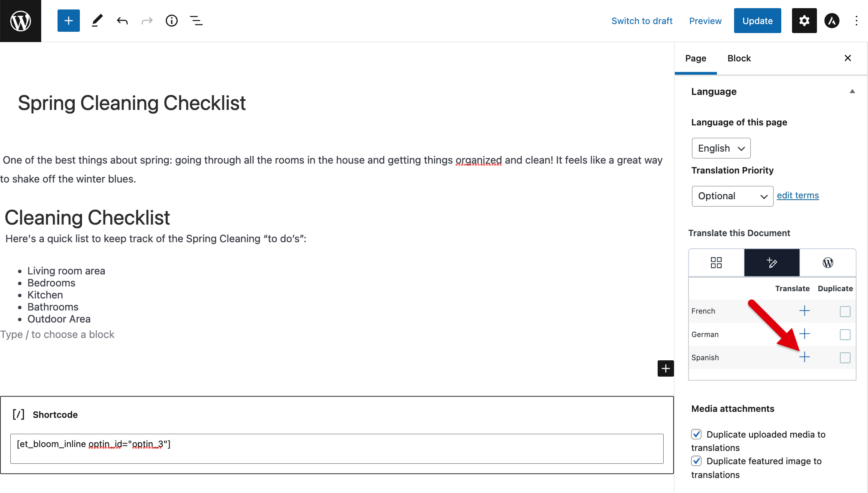Click the Update button
This screenshot has height=493, width=868.
coord(757,21)
